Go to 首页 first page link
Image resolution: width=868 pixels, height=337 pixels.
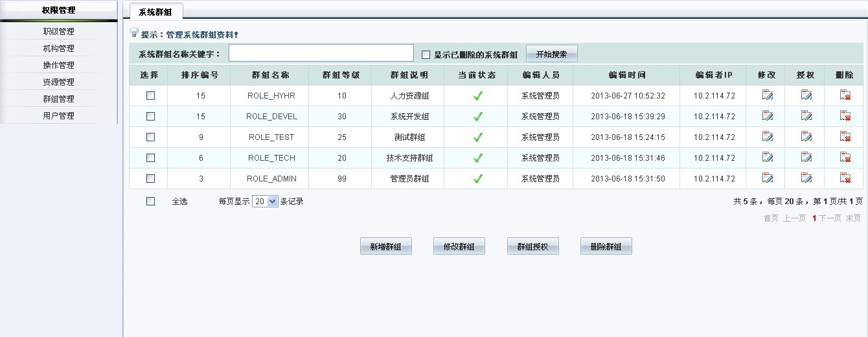click(x=771, y=218)
